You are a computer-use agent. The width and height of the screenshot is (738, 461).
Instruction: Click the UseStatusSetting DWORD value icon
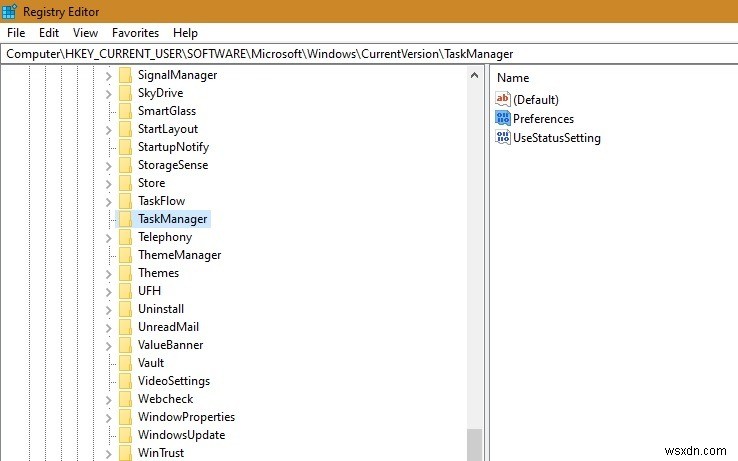click(x=503, y=137)
